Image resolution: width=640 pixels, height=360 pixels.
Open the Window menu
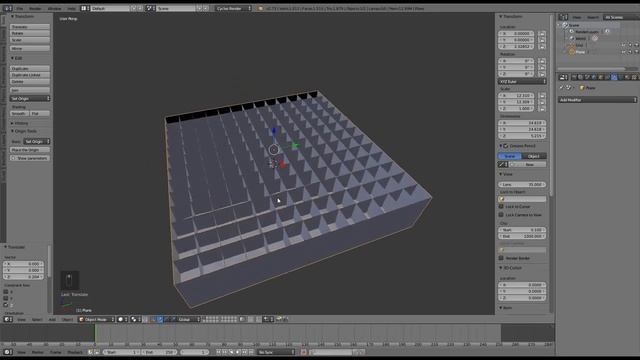(x=54, y=8)
